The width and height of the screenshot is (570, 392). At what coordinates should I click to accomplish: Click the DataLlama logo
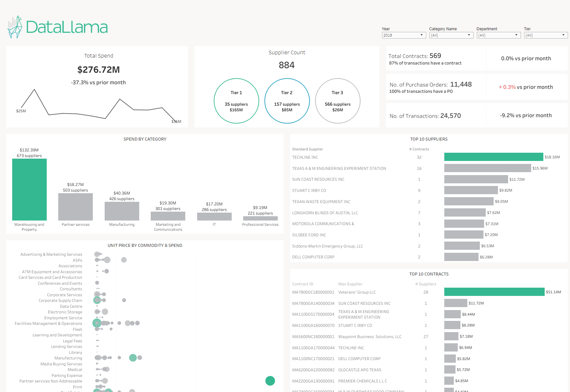click(x=58, y=27)
